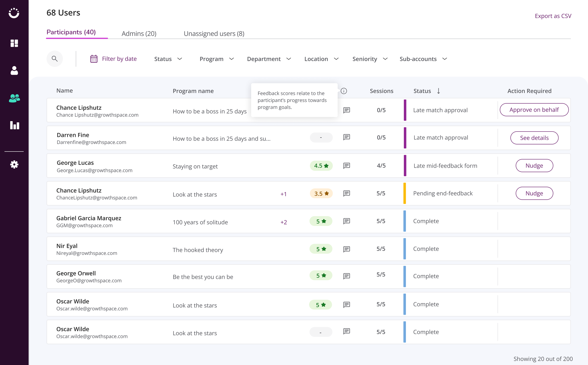Open Filter by date picker
This screenshot has width=588, height=365.
coord(113,59)
